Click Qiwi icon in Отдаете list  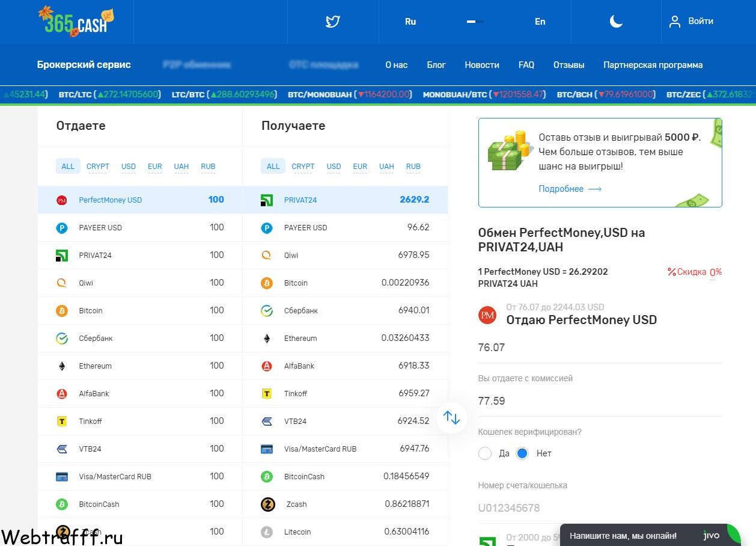pyautogui.click(x=61, y=283)
